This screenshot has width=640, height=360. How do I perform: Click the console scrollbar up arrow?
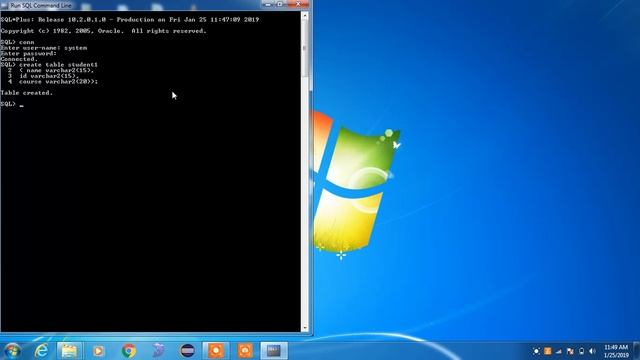tap(304, 16)
